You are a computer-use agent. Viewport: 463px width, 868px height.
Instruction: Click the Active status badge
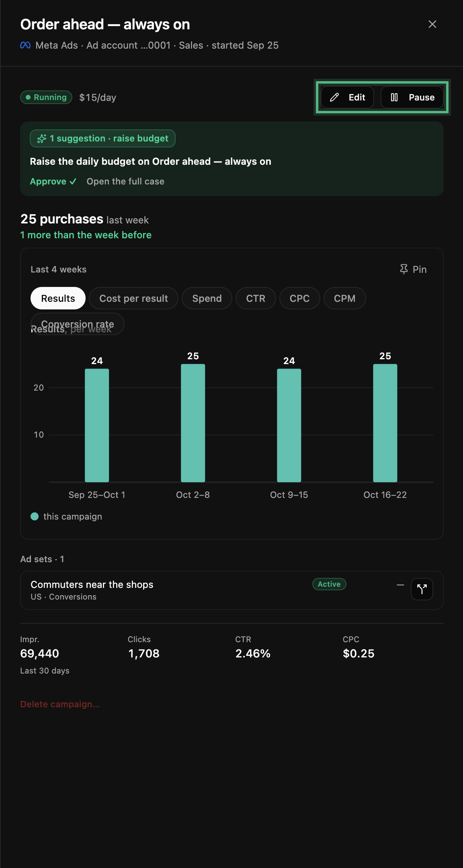[329, 584]
